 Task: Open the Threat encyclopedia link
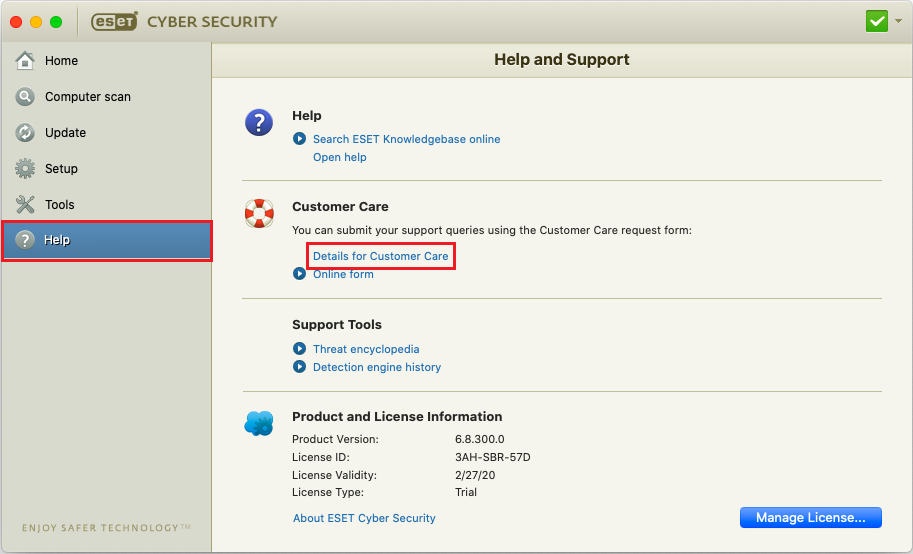366,348
